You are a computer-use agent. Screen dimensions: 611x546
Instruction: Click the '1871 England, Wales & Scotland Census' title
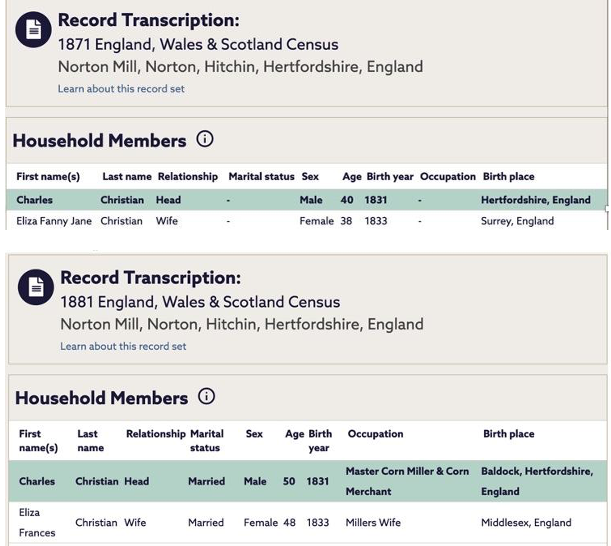(198, 45)
